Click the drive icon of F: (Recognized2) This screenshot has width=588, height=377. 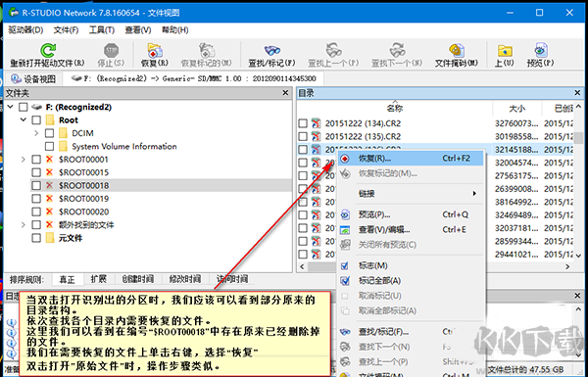pyautogui.click(x=36, y=107)
